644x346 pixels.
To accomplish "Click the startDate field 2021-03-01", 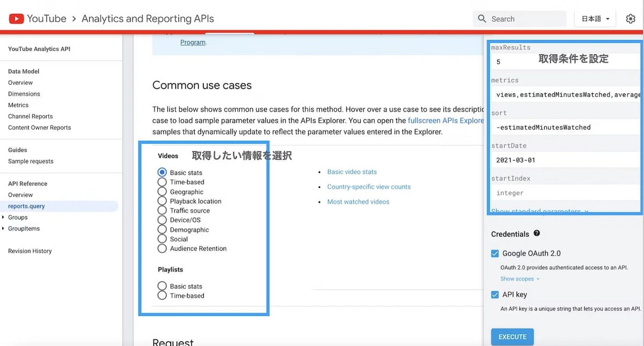I will 566,160.
